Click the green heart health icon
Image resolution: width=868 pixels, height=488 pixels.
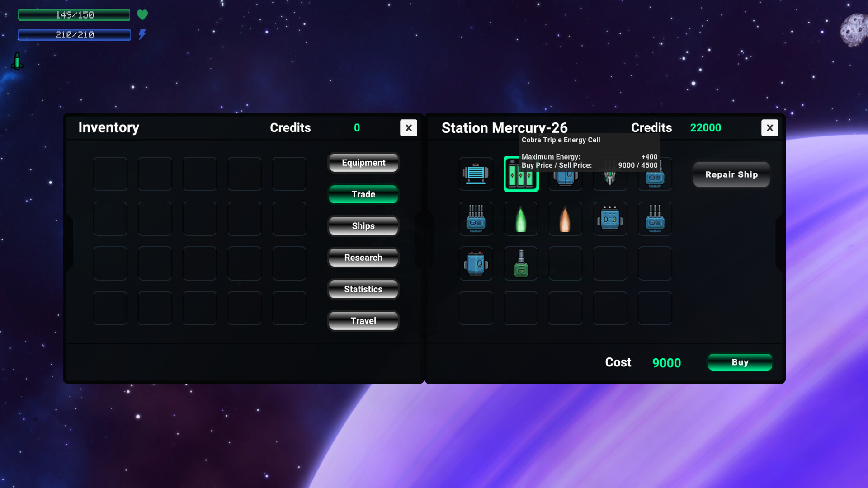tap(142, 15)
